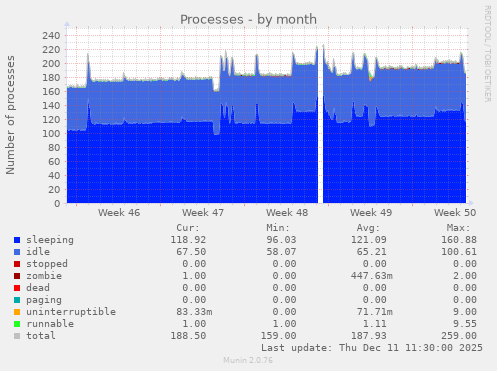Image resolution: width=497 pixels, height=371 pixels.
Task: Click the 'Number of processes' axis label
Action: click(x=11, y=115)
